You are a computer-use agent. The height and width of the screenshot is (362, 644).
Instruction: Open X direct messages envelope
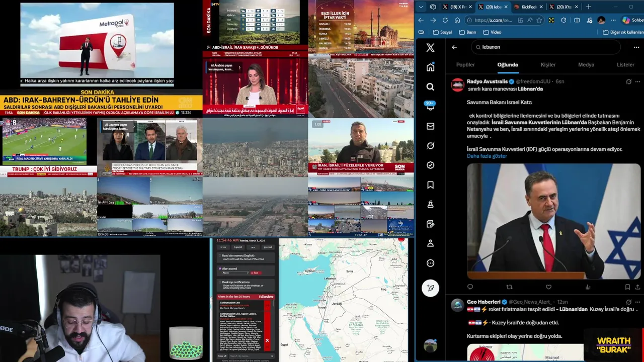coord(430,126)
